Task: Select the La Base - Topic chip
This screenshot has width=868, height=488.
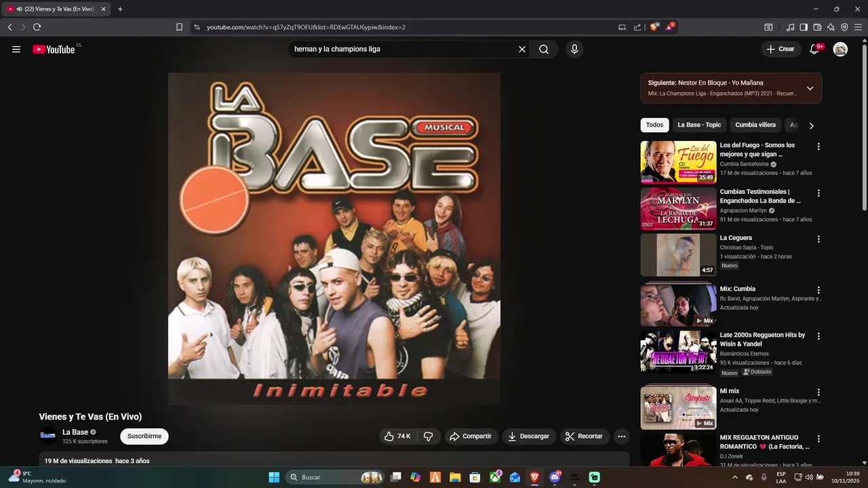Action: (699, 125)
